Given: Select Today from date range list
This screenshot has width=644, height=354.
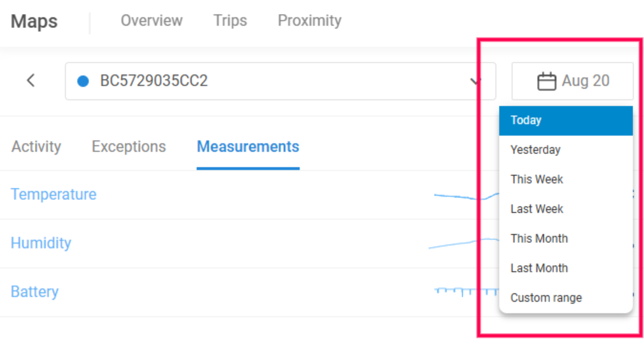Looking at the screenshot, I should tap(566, 120).
